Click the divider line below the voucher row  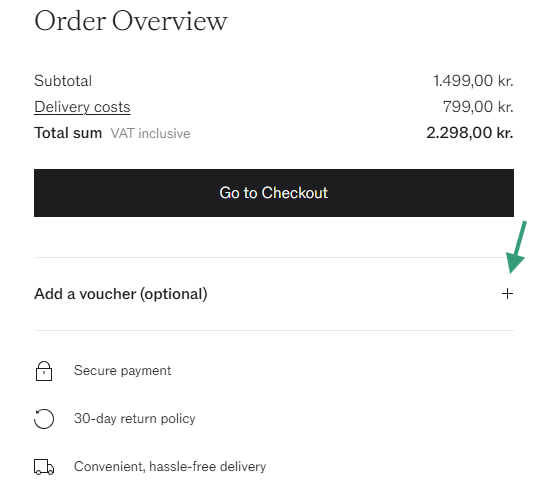[x=274, y=331]
